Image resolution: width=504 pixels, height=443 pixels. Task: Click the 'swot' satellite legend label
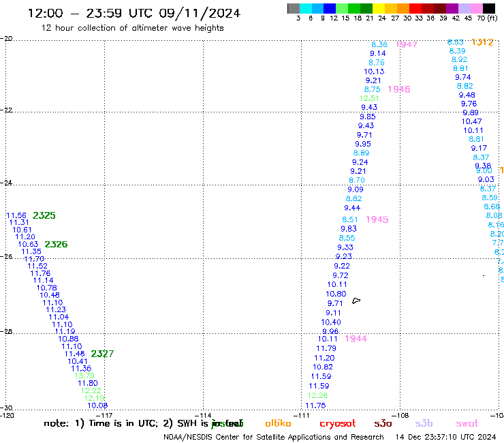(x=467, y=424)
